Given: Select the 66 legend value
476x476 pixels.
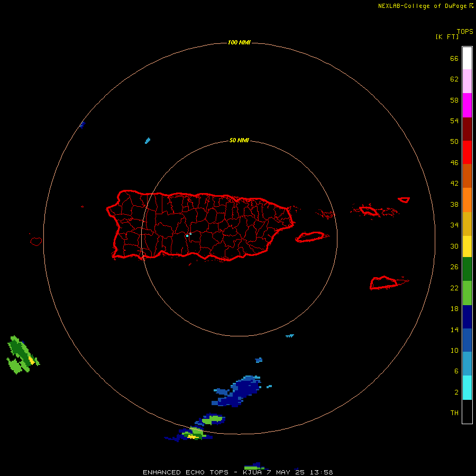Looking at the screenshot, I should 454,58.
